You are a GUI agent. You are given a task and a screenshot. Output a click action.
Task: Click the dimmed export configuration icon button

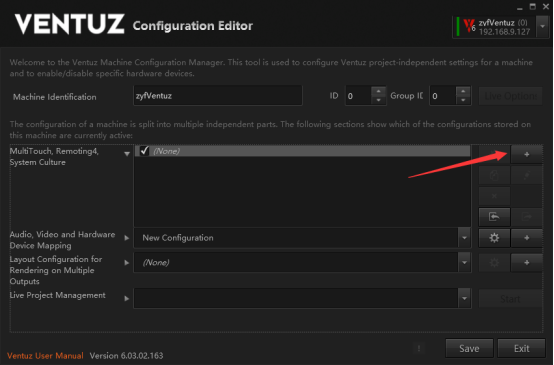click(x=526, y=217)
